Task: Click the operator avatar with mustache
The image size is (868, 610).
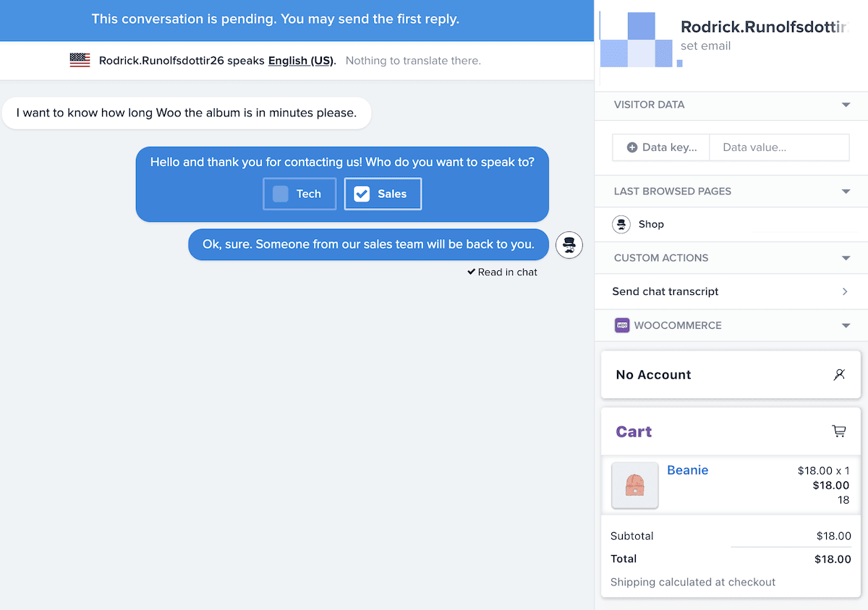Action: [569, 245]
